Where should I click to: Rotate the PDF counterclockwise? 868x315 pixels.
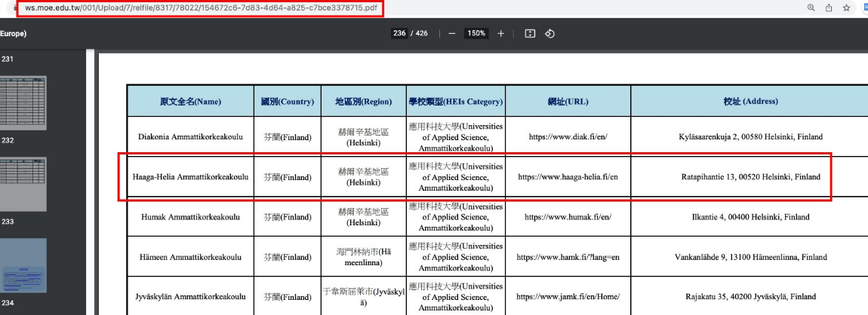(x=549, y=34)
